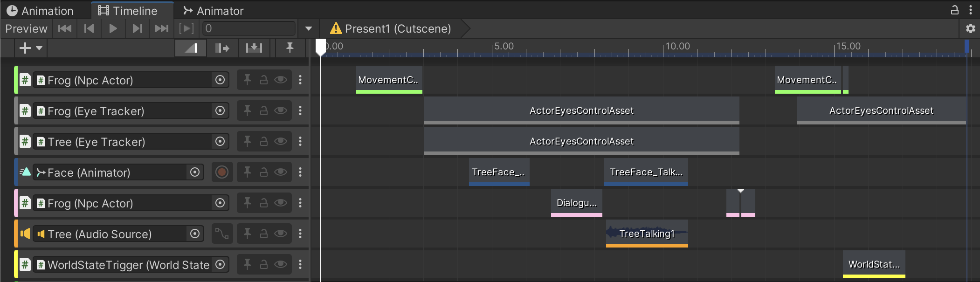
Task: Select the mix edit mode icon
Action: (191, 48)
